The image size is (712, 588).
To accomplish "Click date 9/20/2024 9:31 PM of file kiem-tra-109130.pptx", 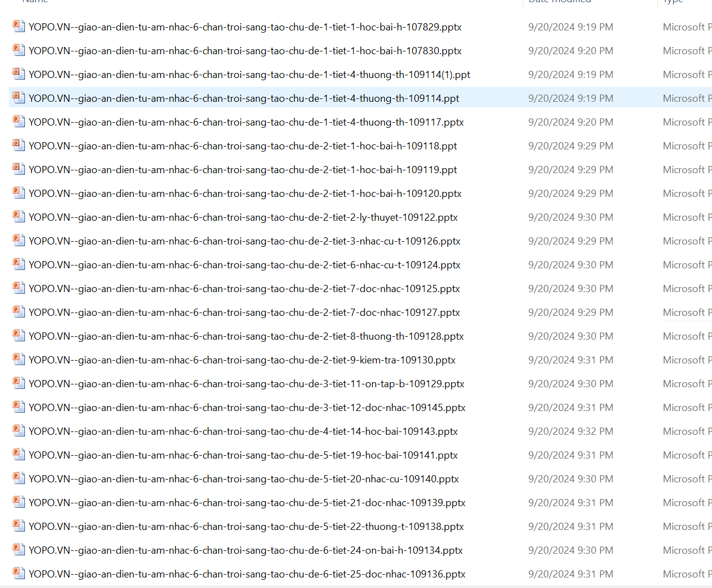I will coord(570,360).
